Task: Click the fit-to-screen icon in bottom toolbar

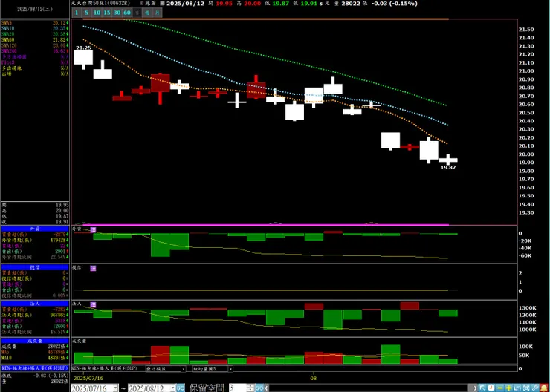Action: click(526, 388)
